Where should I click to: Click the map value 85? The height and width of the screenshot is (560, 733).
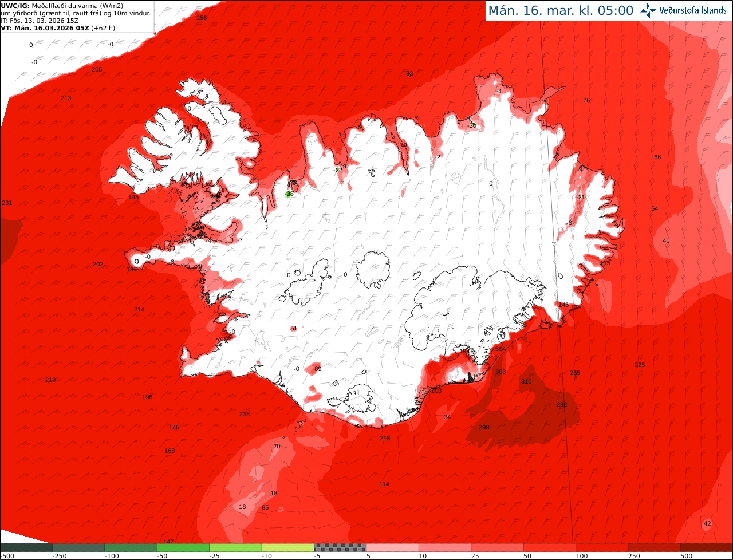(265, 507)
